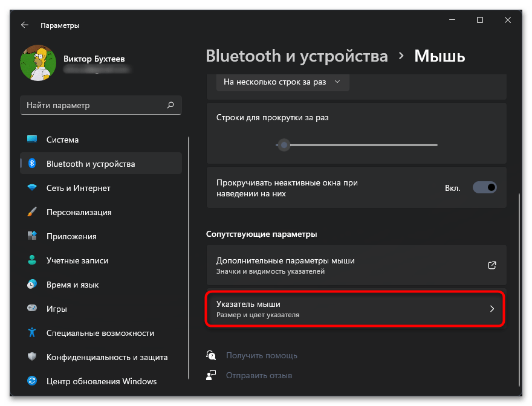Open the 'На несколько строк за раз' dropdown
This screenshot has height=406, width=532.
(x=282, y=82)
